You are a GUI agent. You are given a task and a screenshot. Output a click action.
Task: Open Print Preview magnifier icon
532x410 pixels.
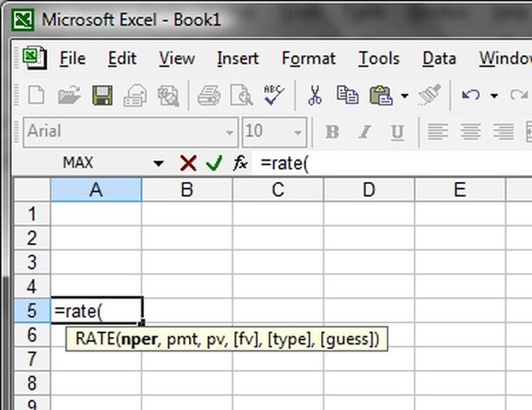[241, 95]
